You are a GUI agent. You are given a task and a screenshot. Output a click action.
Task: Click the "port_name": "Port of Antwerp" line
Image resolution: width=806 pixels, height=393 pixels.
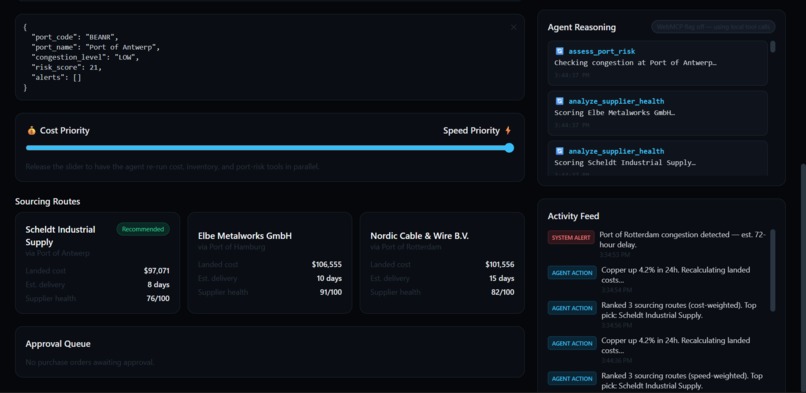click(x=96, y=47)
